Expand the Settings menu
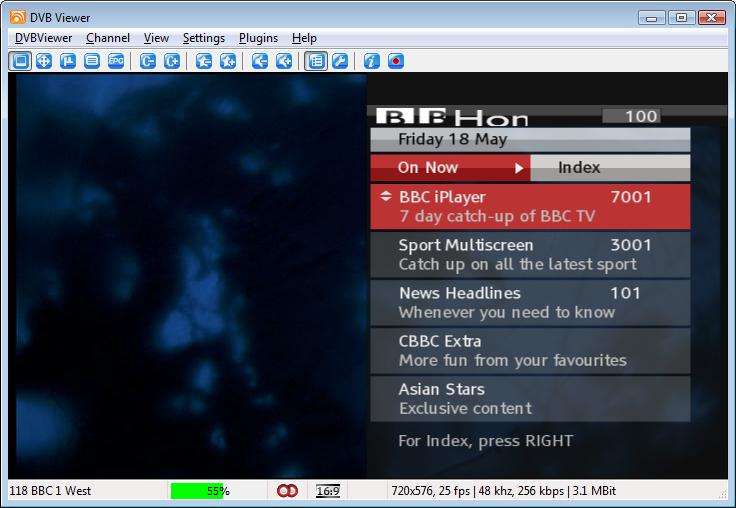The width and height of the screenshot is (736, 508). pos(204,38)
